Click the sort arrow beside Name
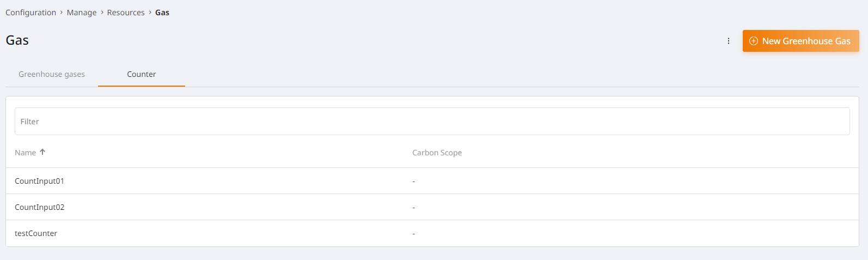 tap(42, 152)
